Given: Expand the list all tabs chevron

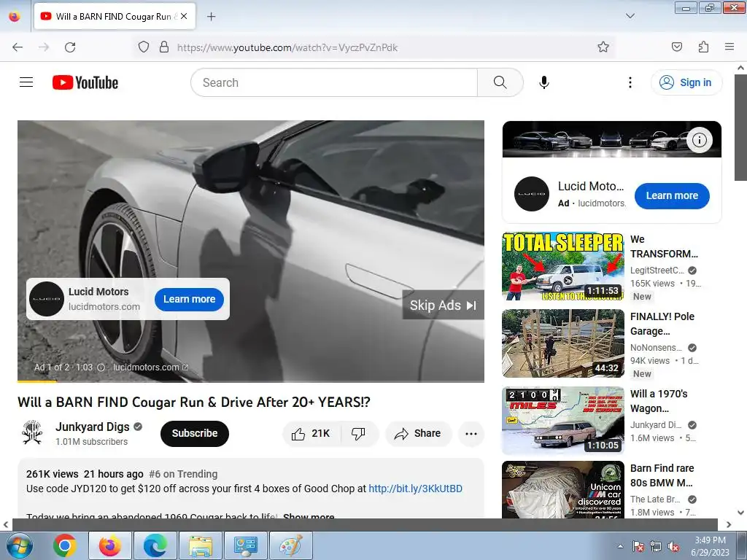Looking at the screenshot, I should coord(630,16).
